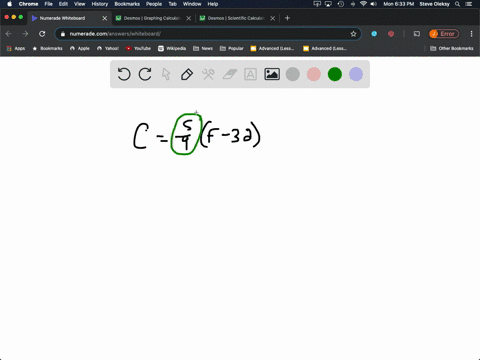Switch to the Desmos Graphing Calculator tab
Screen dimensions: 480x360
click(152, 18)
